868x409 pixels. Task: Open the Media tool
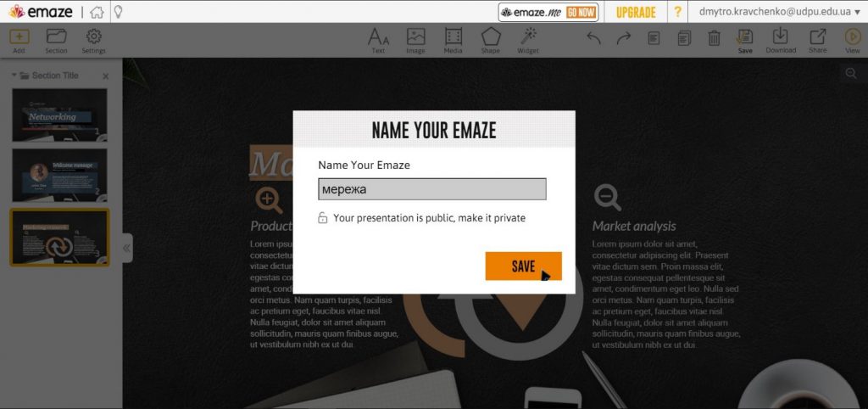pyautogui.click(x=453, y=42)
